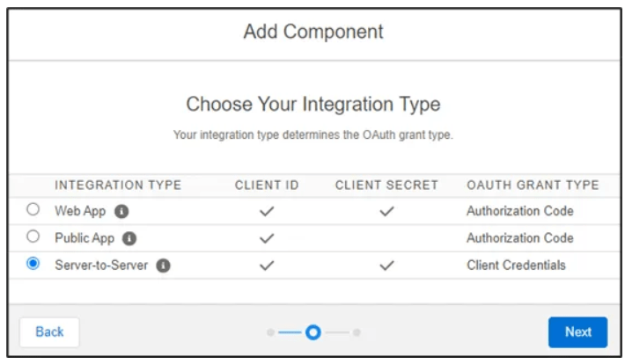Image resolution: width=625 pixels, height=364 pixels.
Task: Click the info icon beside Public App
Action: click(129, 238)
